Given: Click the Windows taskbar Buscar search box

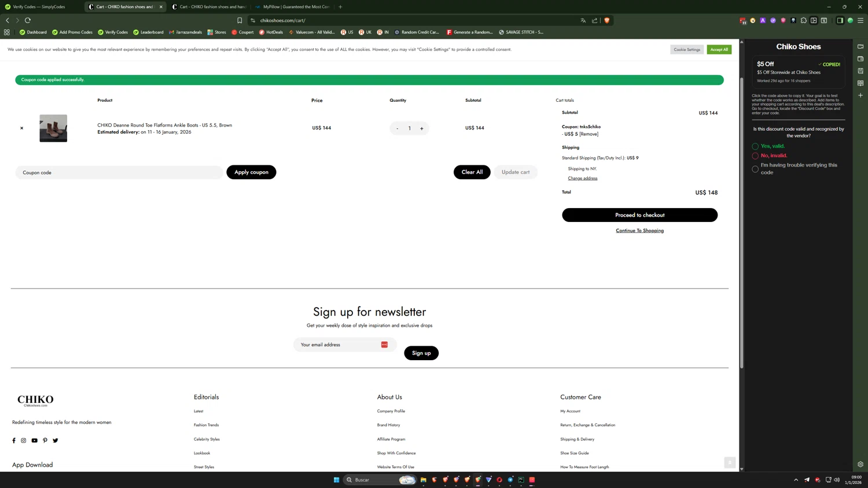Looking at the screenshot, I should 380,480.
